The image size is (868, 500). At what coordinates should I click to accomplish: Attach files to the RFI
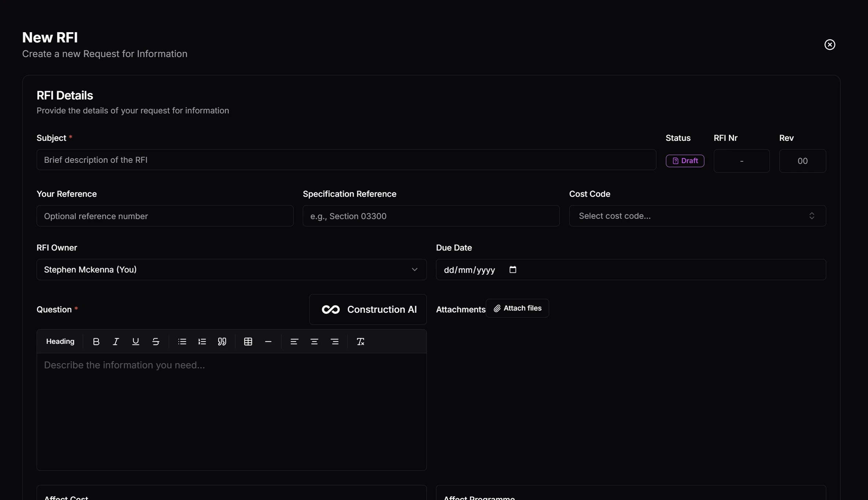tap(517, 308)
